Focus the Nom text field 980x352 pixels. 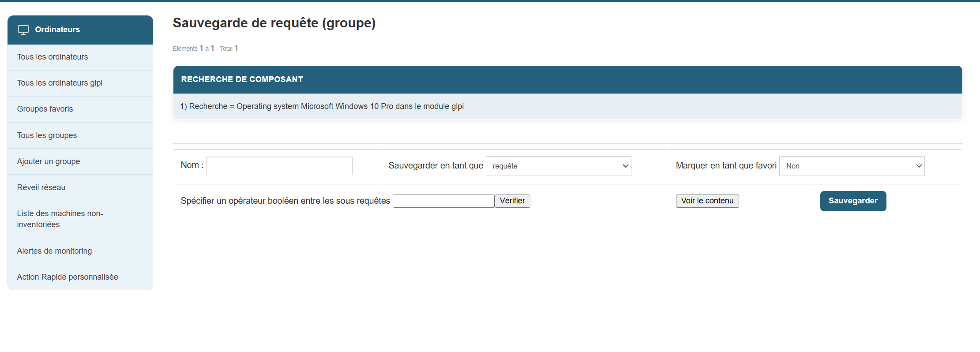pos(279,166)
